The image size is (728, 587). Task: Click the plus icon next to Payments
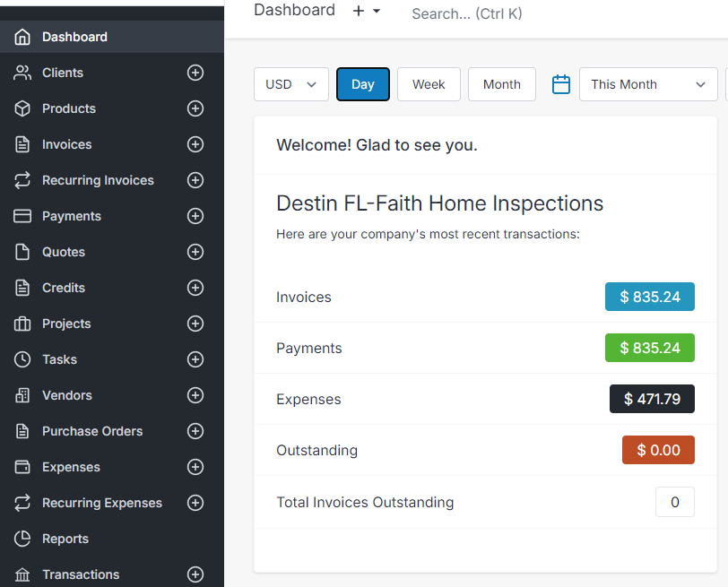(x=195, y=216)
